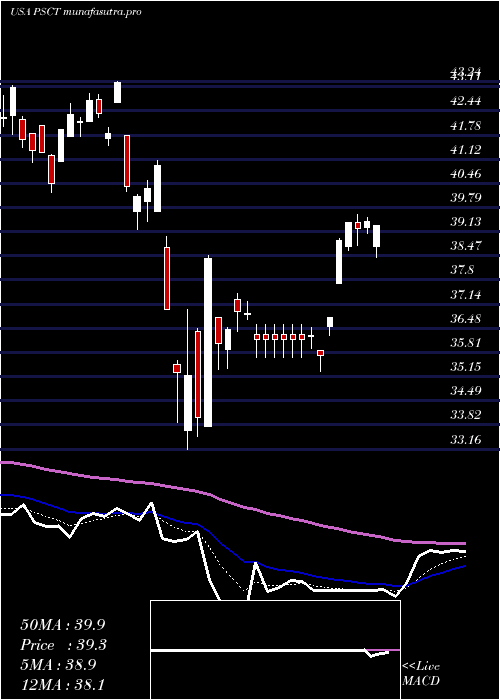Image resolution: width=500 pixels, height=700 pixels.
Task: Click the 33.16 price axis label
Action: (466, 440)
